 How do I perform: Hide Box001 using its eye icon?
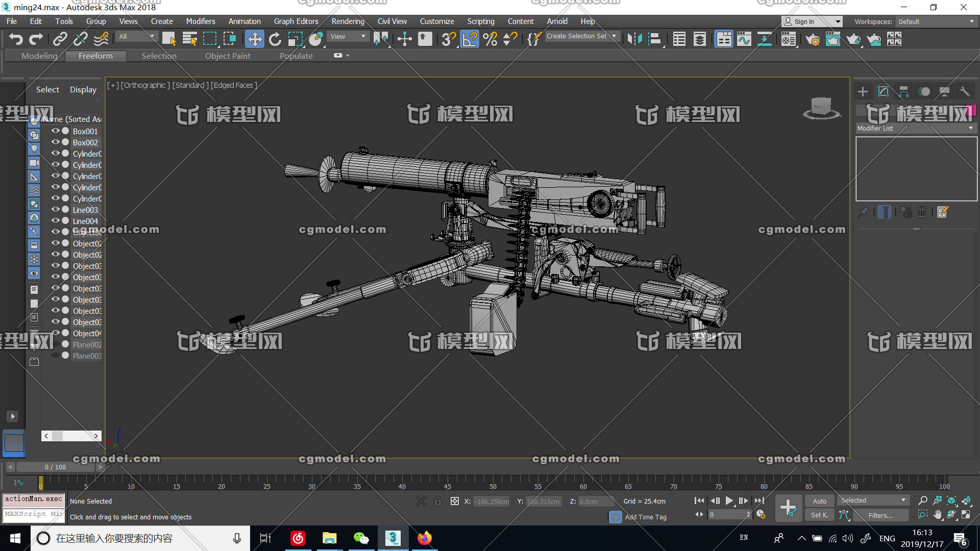pos(55,131)
